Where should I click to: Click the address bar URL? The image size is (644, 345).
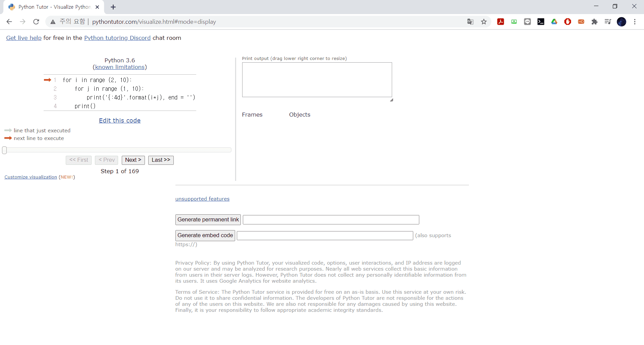(154, 22)
